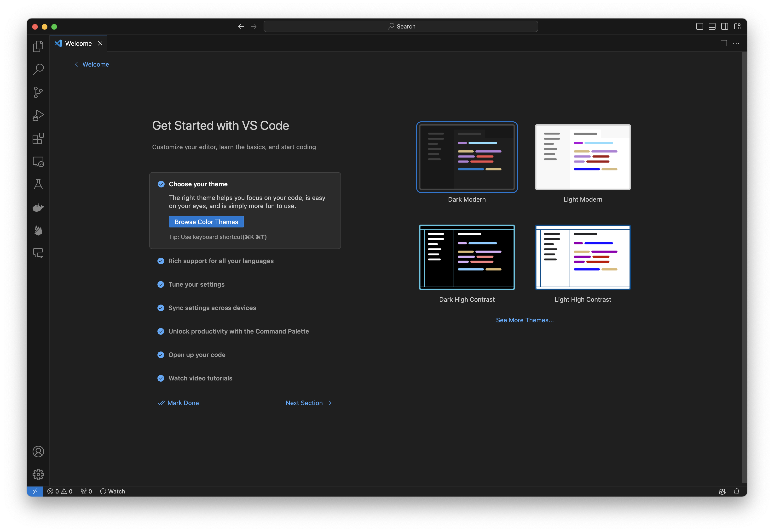The image size is (774, 532).
Task: Open the Explorer view in activity bar
Action: pos(38,46)
